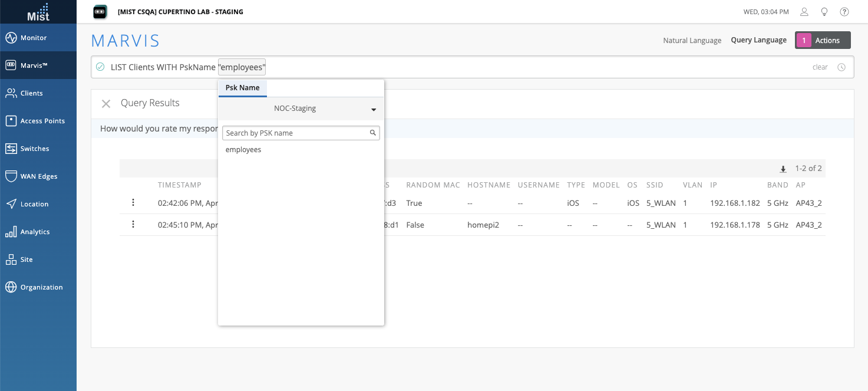This screenshot has width=868, height=391.
Task: Click the Search by PSK name field
Action: tap(295, 133)
